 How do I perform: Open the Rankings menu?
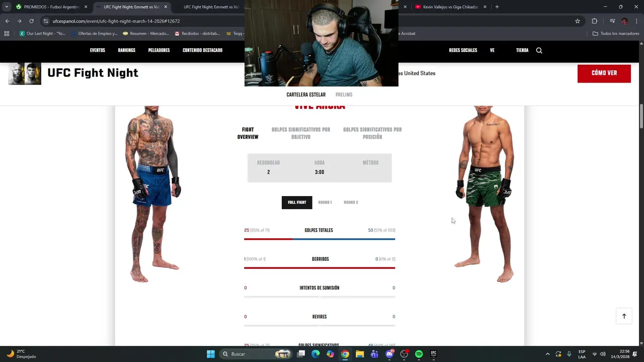pyautogui.click(x=126, y=50)
